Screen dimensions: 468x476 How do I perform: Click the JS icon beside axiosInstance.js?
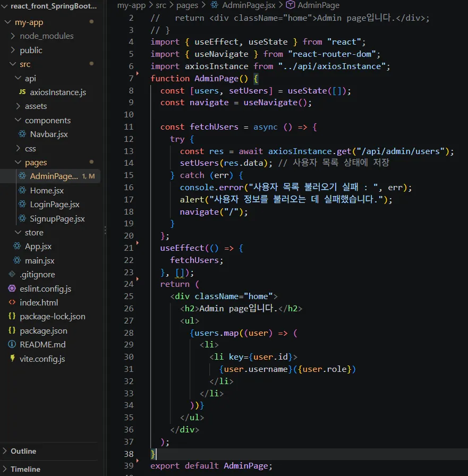(22, 92)
